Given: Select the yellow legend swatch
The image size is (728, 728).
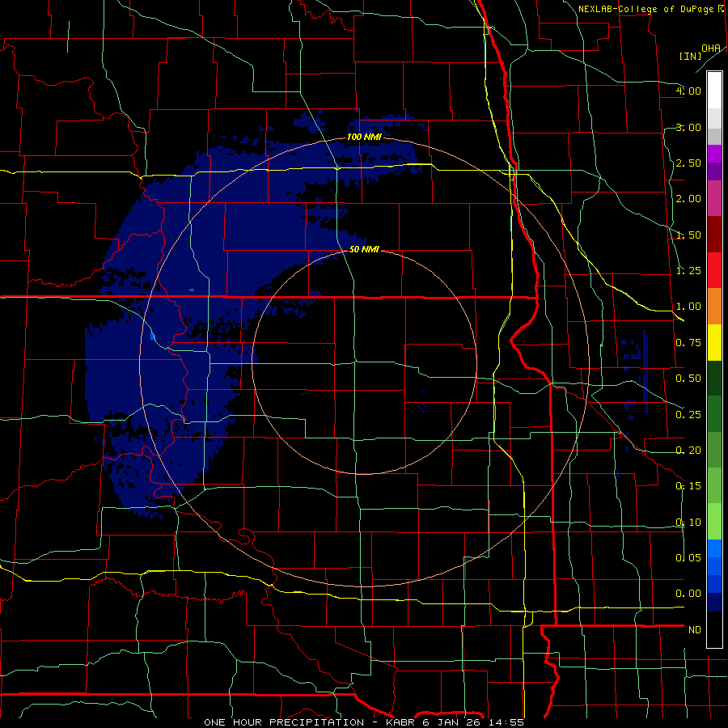Looking at the screenshot, I should 714,342.
